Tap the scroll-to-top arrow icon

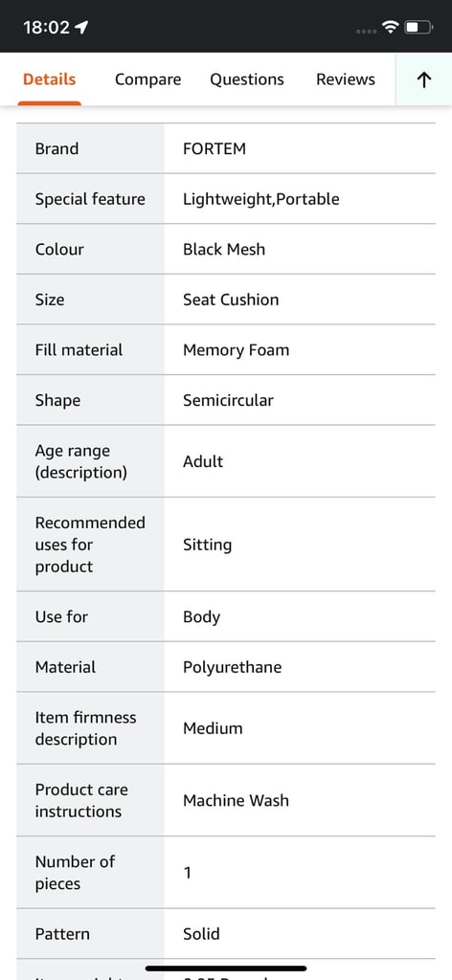[424, 79]
